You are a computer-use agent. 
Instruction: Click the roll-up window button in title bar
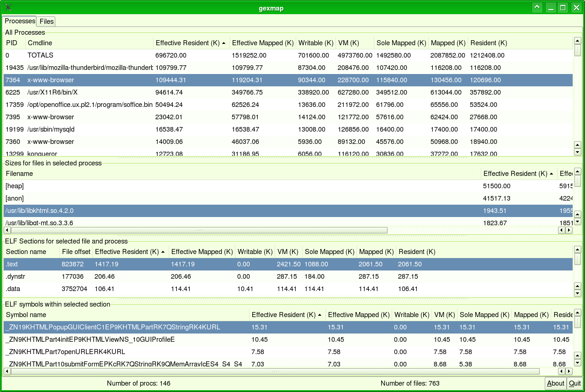pyautogui.click(x=537, y=7)
